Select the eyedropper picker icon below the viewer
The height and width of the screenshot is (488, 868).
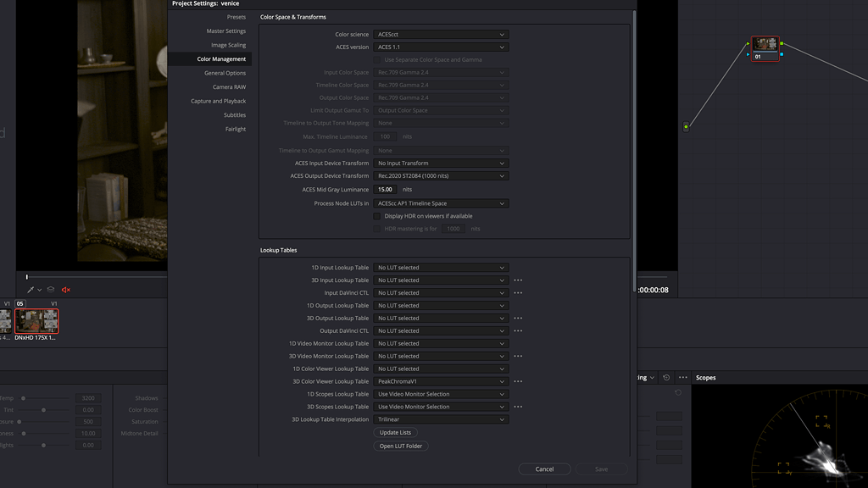coord(31,290)
